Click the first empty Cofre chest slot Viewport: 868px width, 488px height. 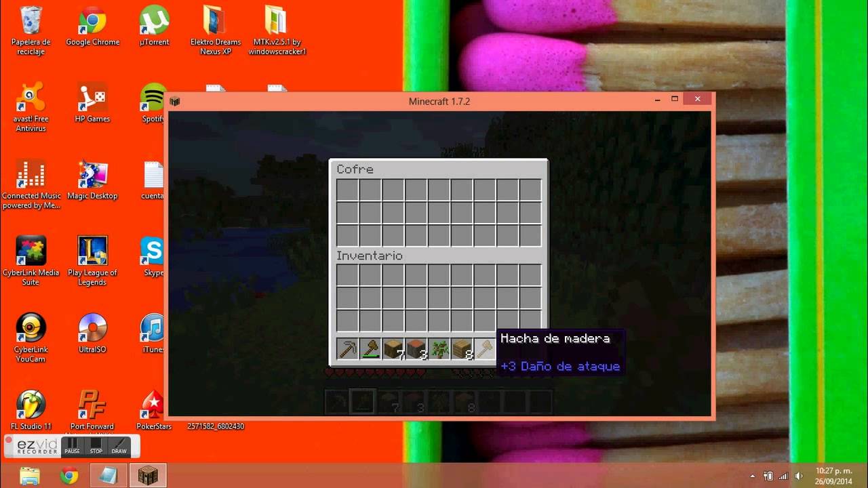tap(348, 190)
